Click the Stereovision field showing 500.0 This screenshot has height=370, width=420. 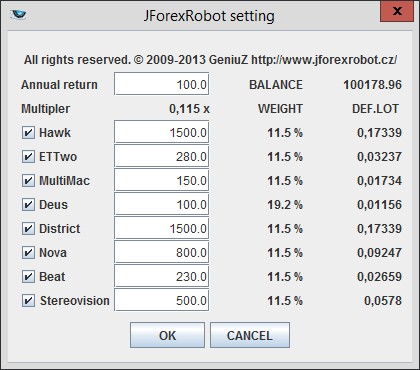[162, 300]
